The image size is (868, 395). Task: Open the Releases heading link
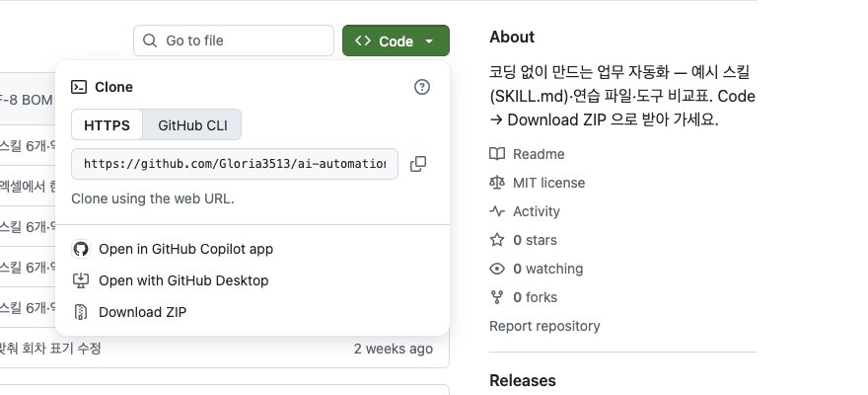click(523, 380)
